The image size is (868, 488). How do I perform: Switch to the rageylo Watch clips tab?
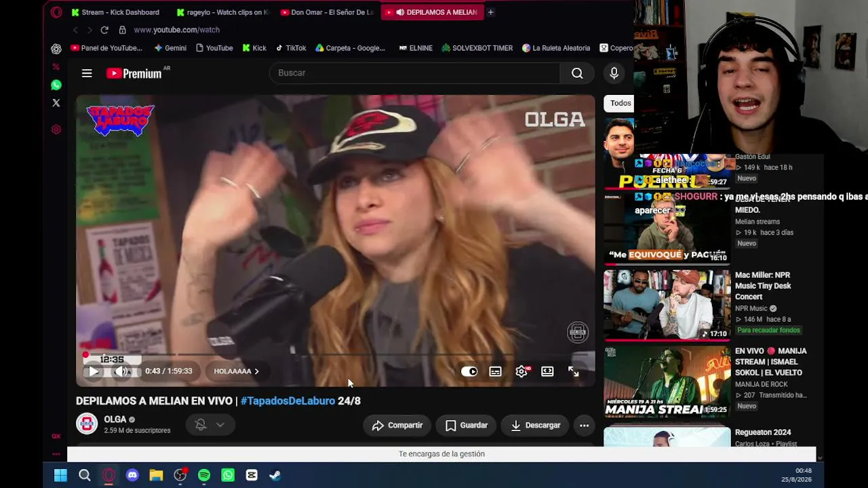[x=222, y=12]
